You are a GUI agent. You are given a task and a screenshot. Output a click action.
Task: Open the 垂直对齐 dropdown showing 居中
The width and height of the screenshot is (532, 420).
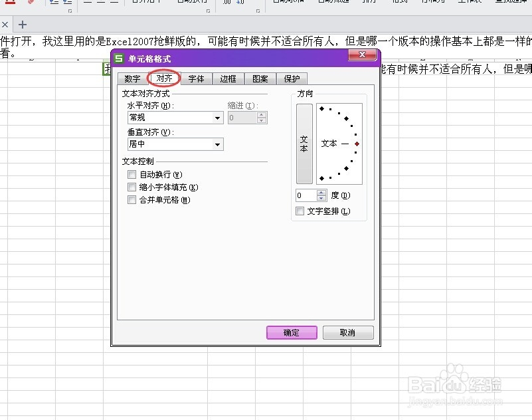[217, 144]
